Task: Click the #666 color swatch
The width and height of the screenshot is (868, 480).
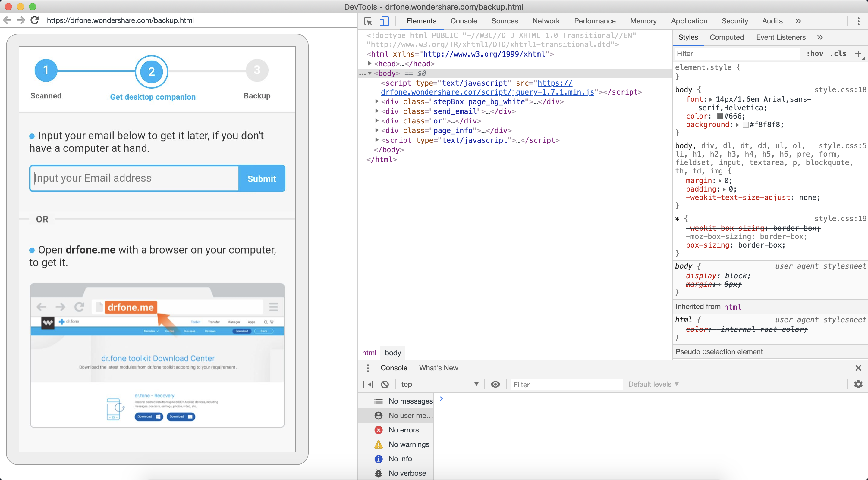Action: click(x=720, y=117)
